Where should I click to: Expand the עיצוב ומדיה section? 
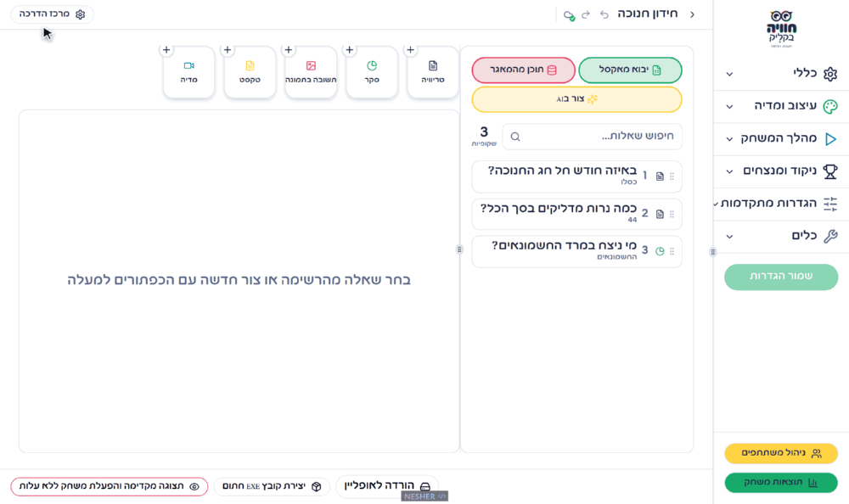point(781,106)
